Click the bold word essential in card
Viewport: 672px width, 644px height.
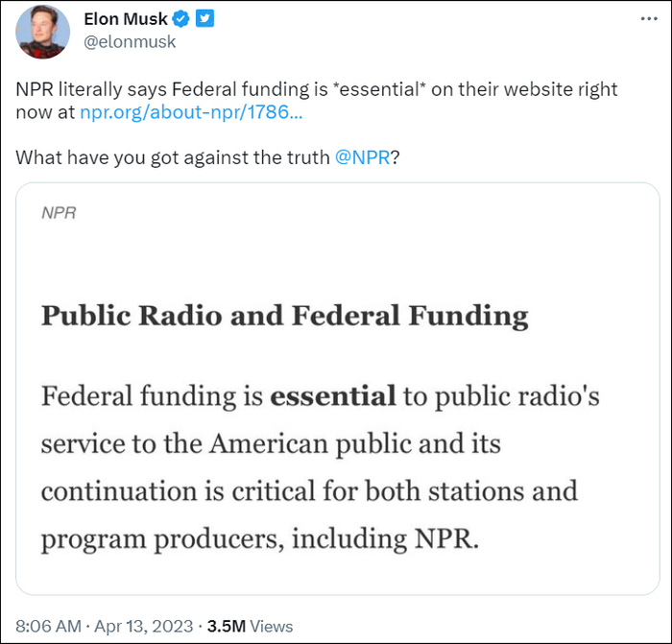click(333, 395)
